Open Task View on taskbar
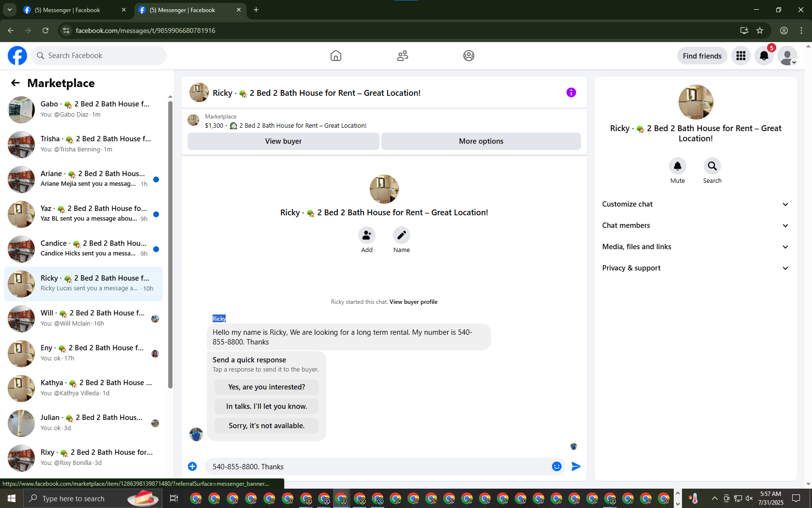The height and width of the screenshot is (508, 812). tap(174, 498)
